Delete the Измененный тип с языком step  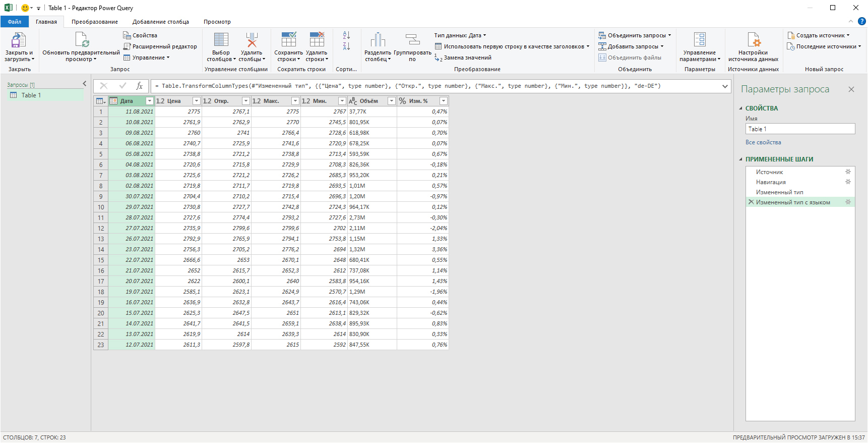(751, 202)
